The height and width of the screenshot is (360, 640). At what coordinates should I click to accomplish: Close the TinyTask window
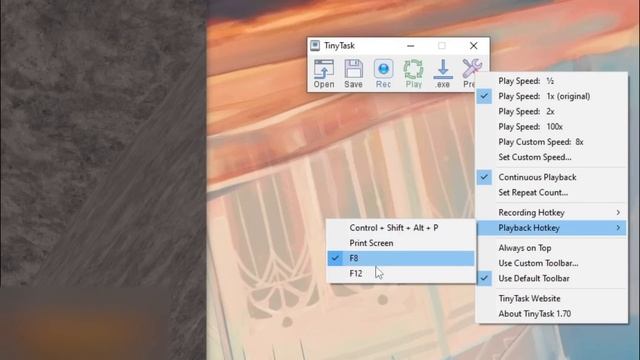[x=473, y=46]
